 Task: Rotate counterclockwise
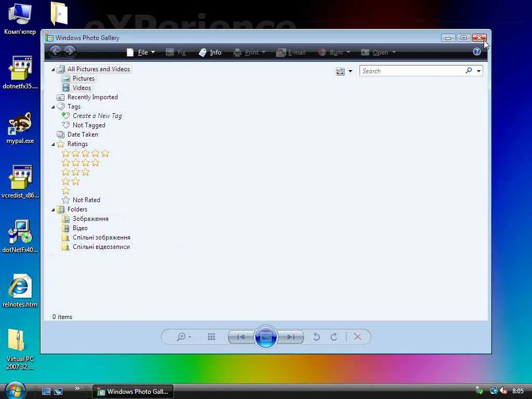pos(316,337)
